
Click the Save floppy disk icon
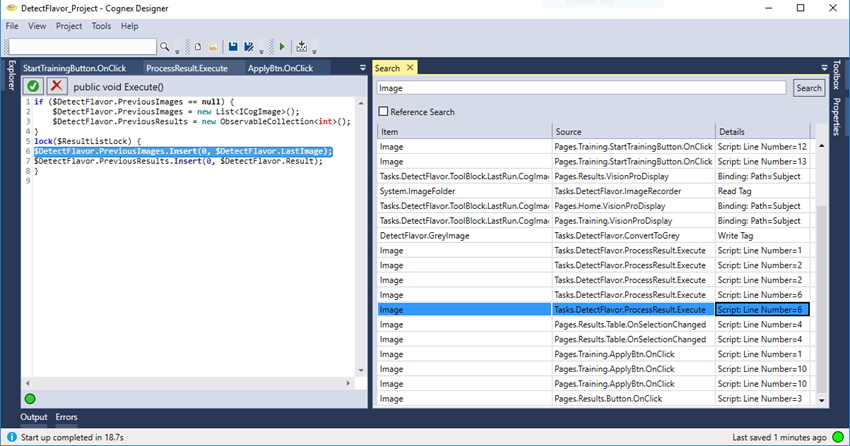coord(232,47)
